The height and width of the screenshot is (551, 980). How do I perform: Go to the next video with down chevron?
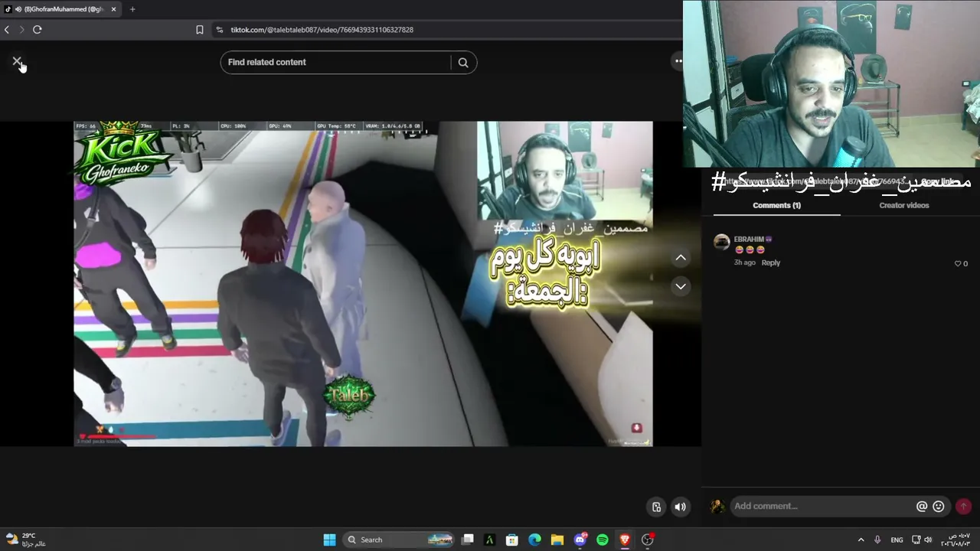tap(681, 286)
